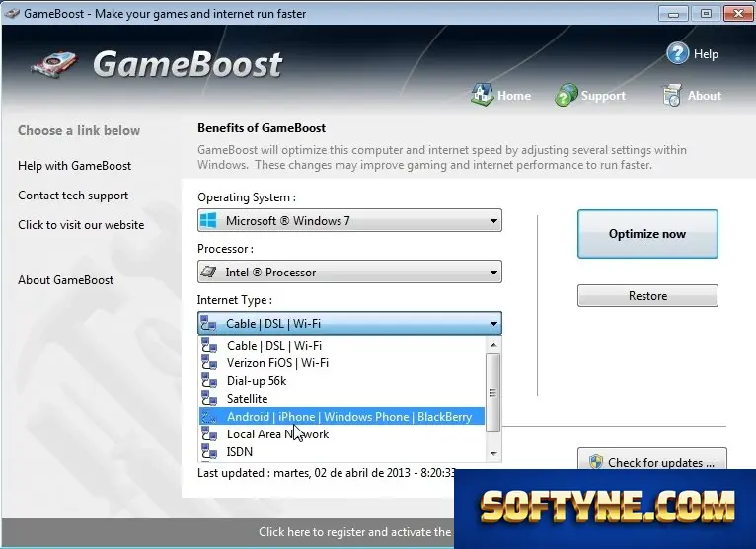Screen dimensions: 756x549
Task: Expand the Processor dropdown arrow
Action: [x=493, y=273]
